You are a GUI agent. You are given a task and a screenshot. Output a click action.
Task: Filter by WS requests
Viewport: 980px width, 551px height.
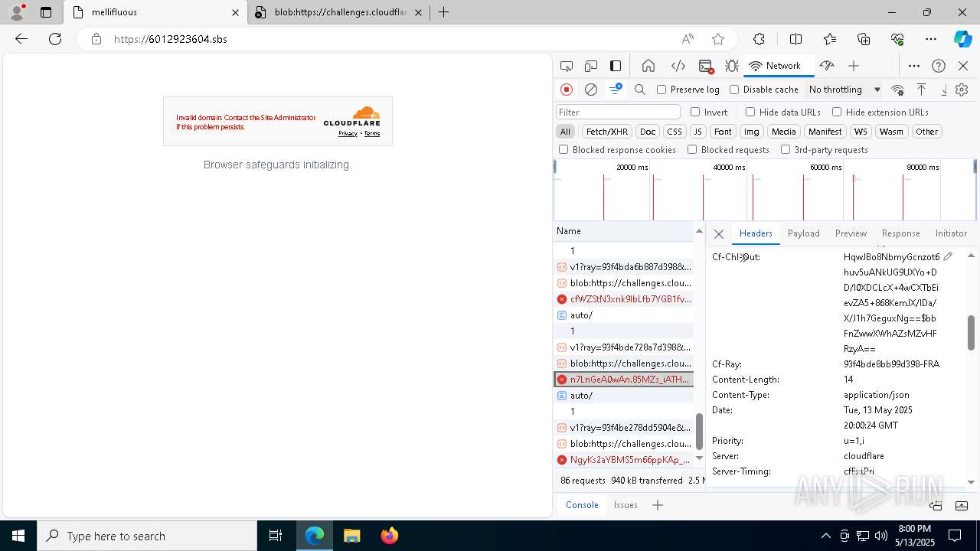(x=861, y=132)
